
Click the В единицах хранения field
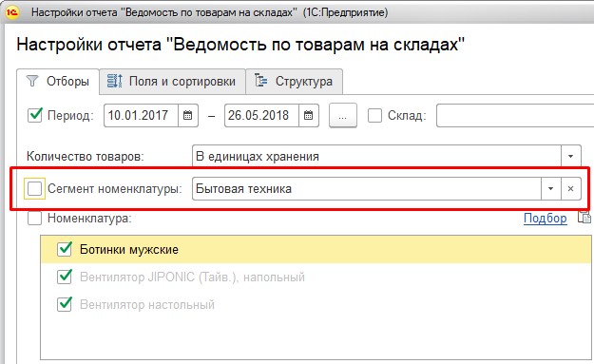click(x=376, y=156)
